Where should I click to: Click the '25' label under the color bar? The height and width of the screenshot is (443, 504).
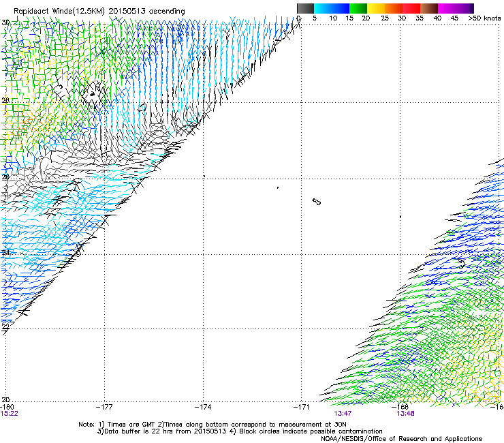tap(385, 18)
